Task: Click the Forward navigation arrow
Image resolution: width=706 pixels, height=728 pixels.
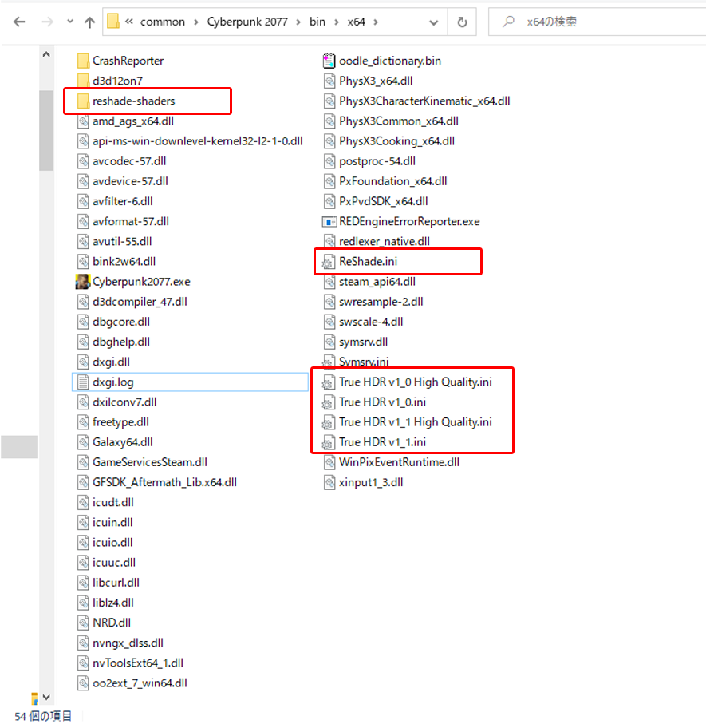Action: tap(47, 22)
